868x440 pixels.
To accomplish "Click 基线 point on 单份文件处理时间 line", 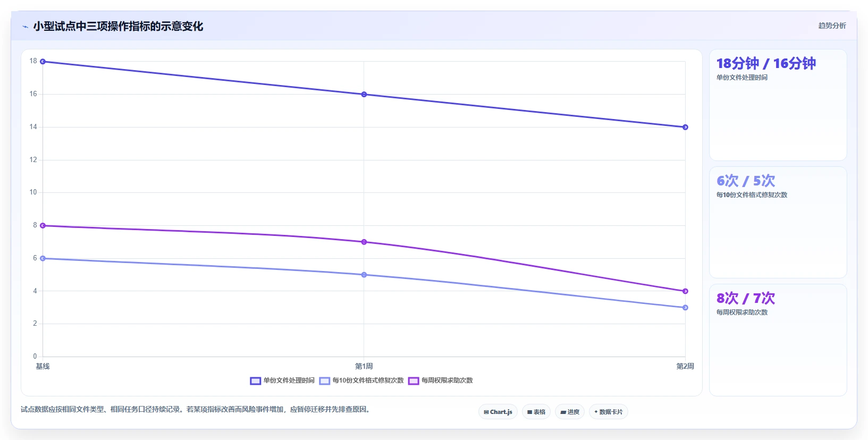I will 43,62.
